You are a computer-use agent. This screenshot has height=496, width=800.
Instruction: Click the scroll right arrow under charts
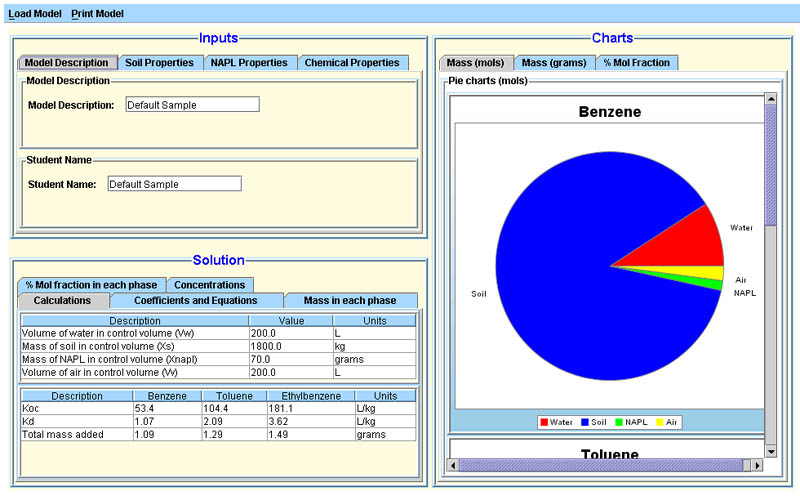pyautogui.click(x=756, y=464)
